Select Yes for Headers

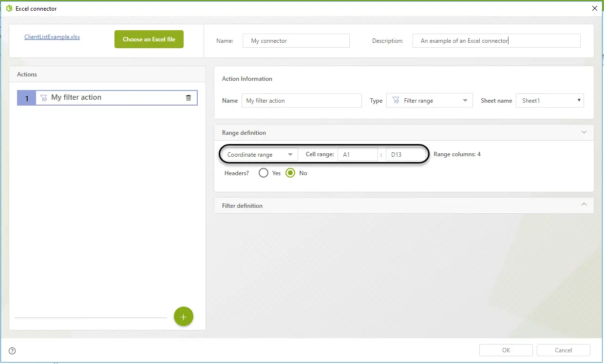(x=264, y=173)
